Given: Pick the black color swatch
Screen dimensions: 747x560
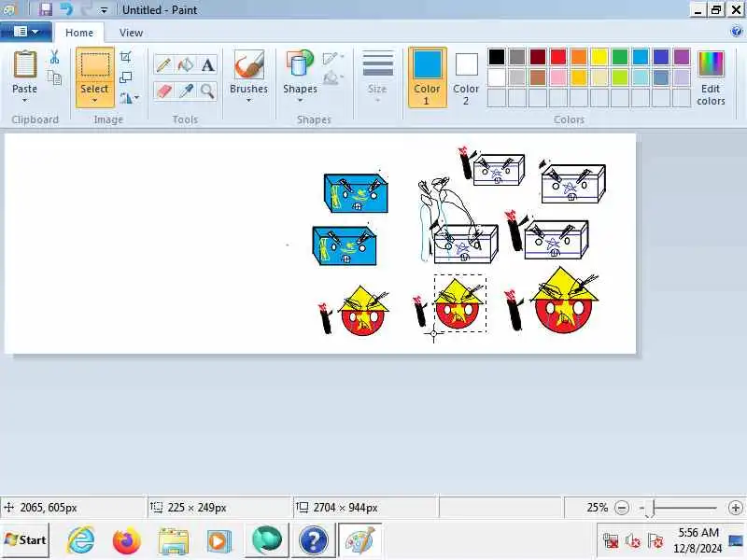Looking at the screenshot, I should 497,57.
